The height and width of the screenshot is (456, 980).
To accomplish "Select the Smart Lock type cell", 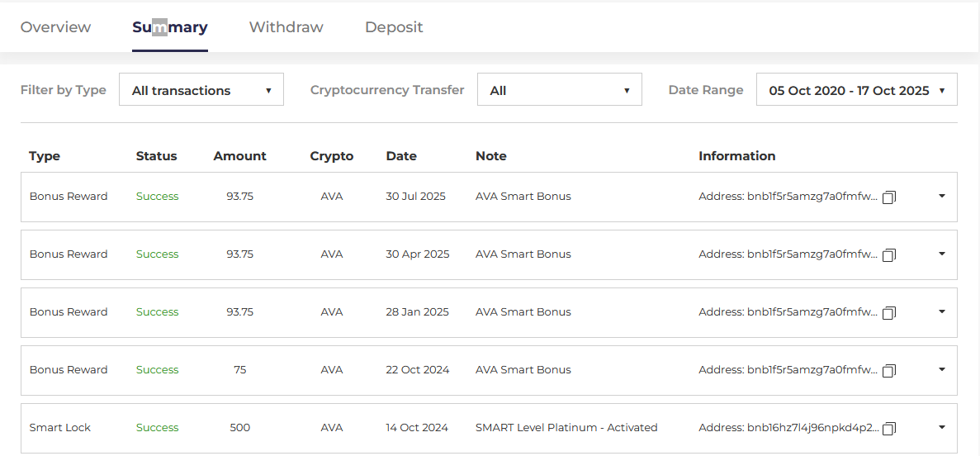I will click(x=60, y=428).
